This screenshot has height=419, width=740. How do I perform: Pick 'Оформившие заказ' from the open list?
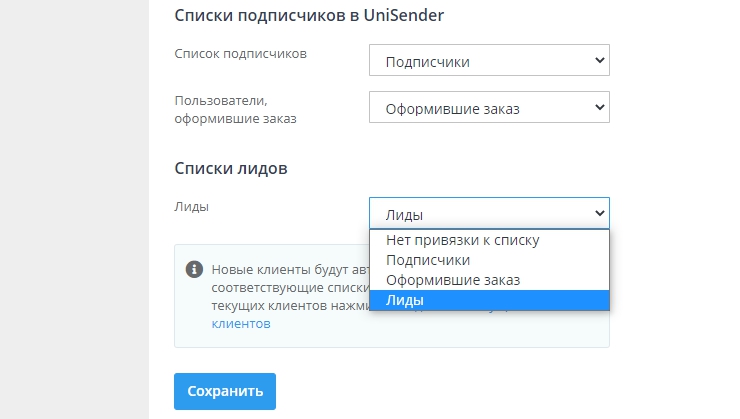[x=453, y=280]
